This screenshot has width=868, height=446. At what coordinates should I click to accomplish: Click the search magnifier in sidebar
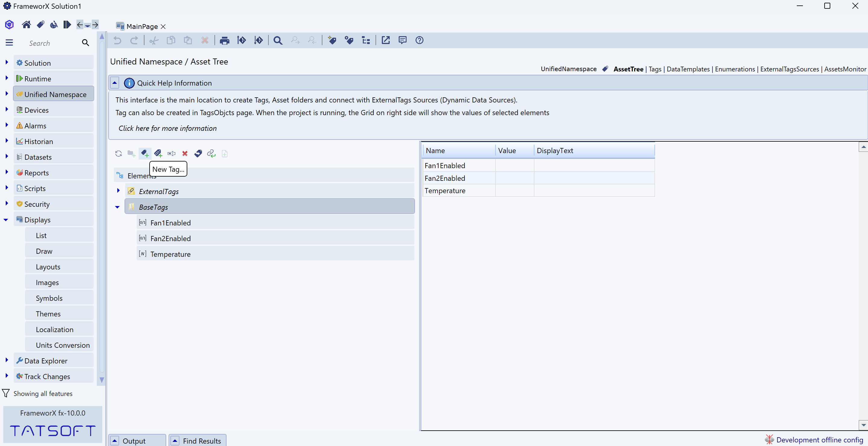pos(86,43)
